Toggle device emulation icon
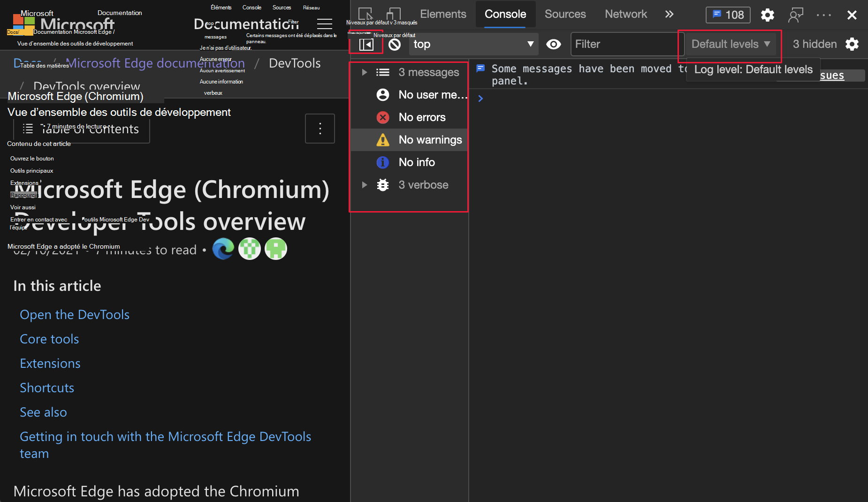The image size is (868, 502). click(394, 14)
